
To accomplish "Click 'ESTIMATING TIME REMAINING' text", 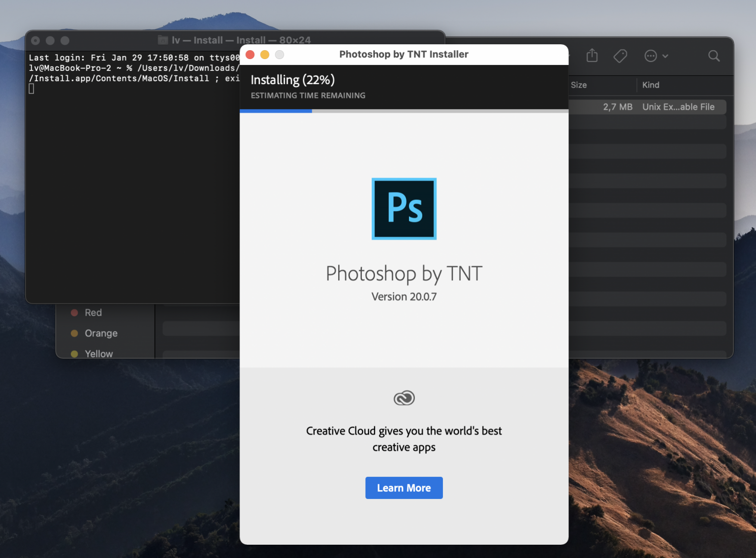I will (308, 96).
